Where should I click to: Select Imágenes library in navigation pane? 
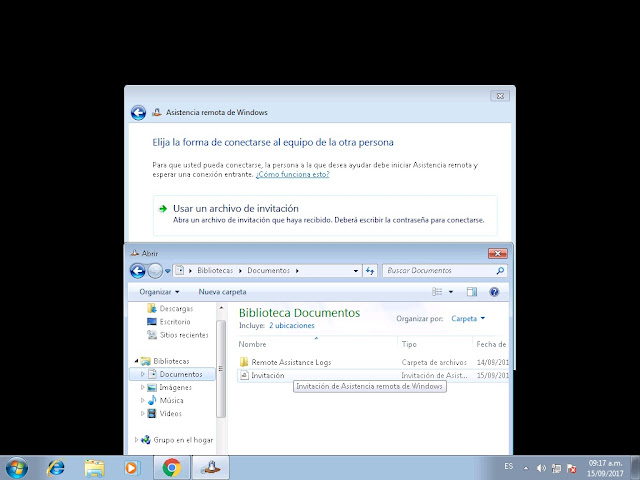[x=169, y=387]
